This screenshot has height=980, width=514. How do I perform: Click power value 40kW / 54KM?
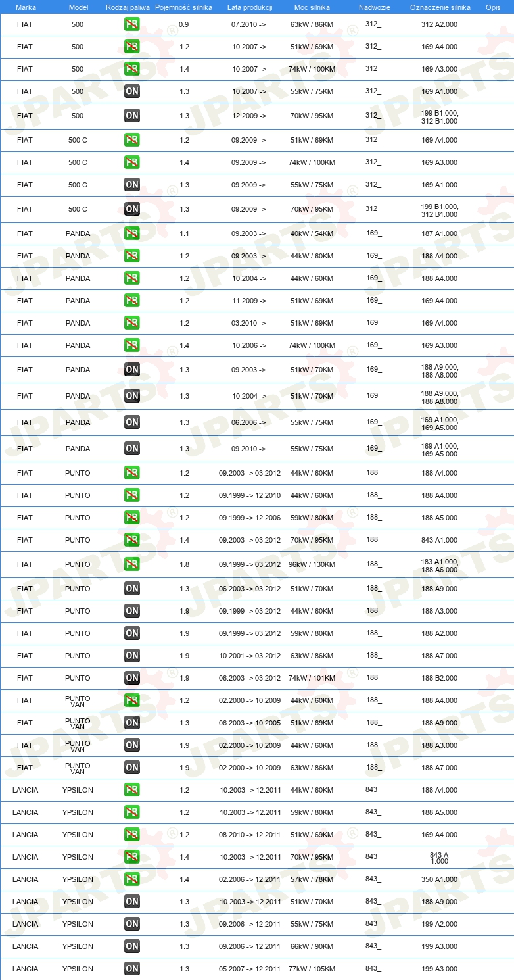coord(312,233)
